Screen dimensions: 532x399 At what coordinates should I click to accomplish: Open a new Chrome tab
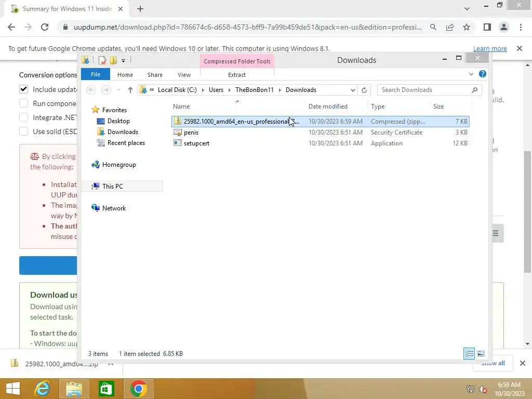[140, 9]
